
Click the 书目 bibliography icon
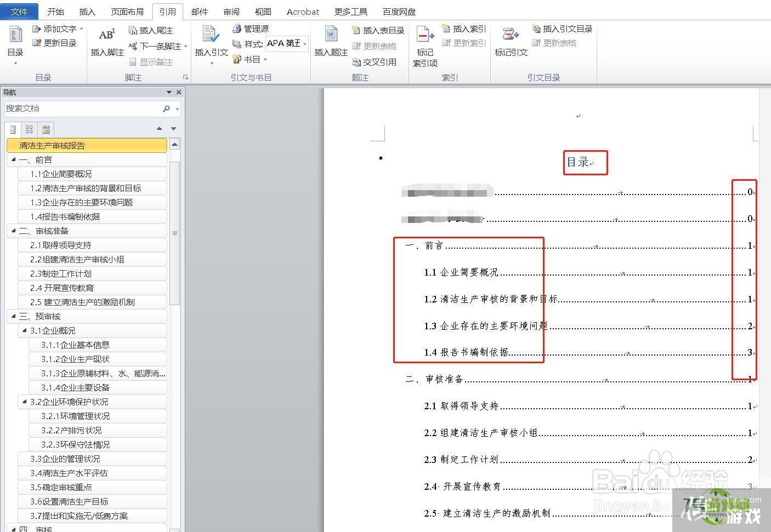[237, 59]
